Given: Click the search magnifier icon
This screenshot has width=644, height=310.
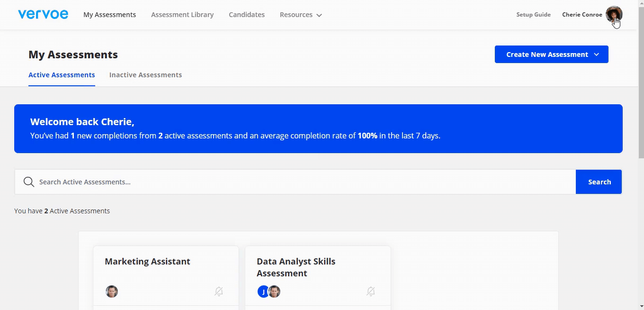Looking at the screenshot, I should click(x=29, y=182).
